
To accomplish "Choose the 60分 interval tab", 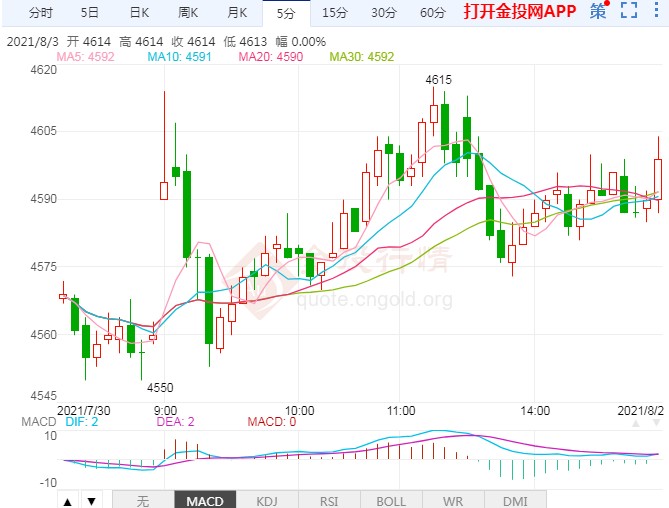I will pyautogui.click(x=432, y=13).
